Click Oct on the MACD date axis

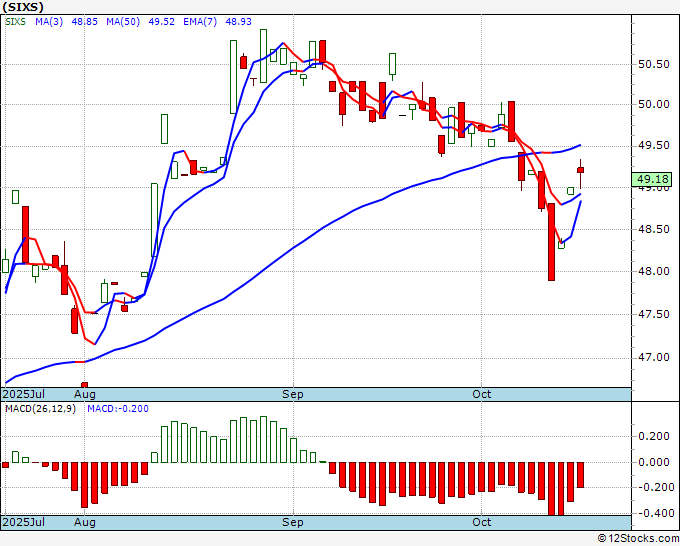click(x=481, y=522)
